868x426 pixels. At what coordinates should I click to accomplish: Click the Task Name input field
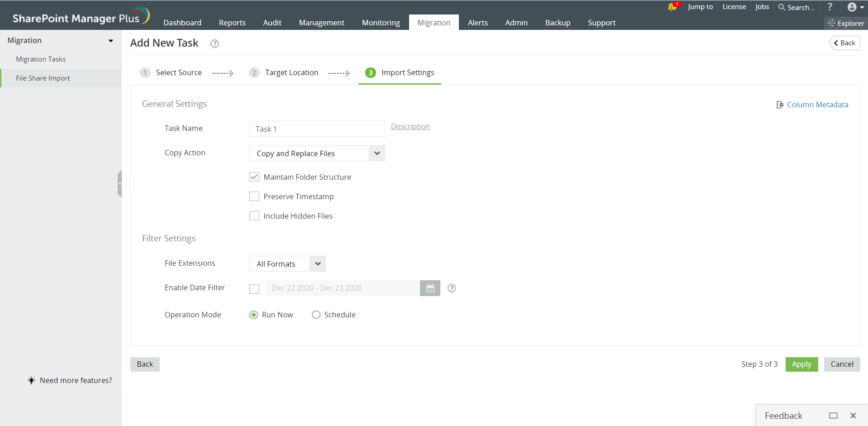[x=317, y=129]
